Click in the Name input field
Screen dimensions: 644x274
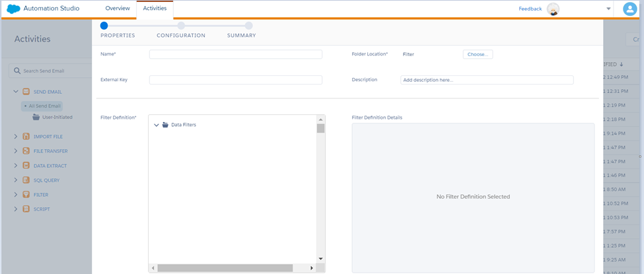point(235,55)
